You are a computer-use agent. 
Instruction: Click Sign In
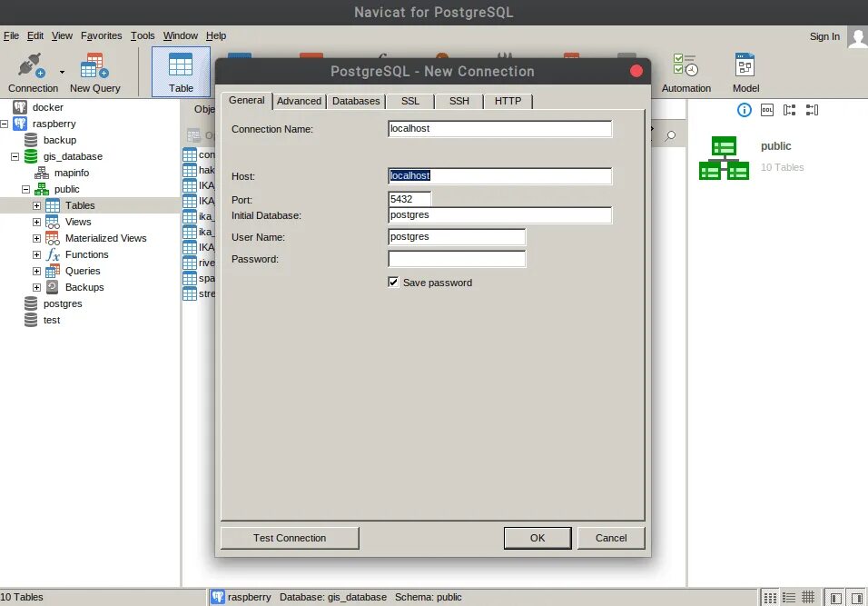click(824, 36)
